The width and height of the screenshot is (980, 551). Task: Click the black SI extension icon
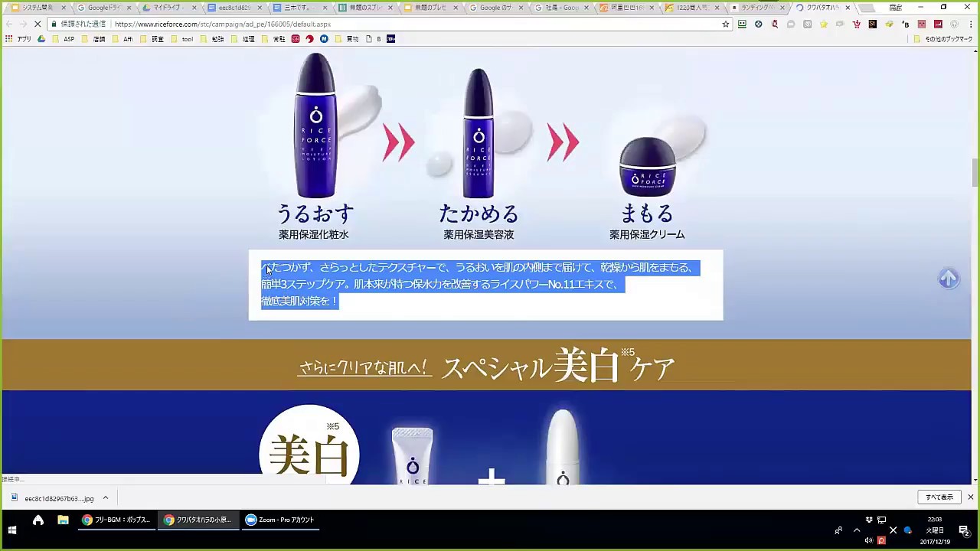pos(872,24)
